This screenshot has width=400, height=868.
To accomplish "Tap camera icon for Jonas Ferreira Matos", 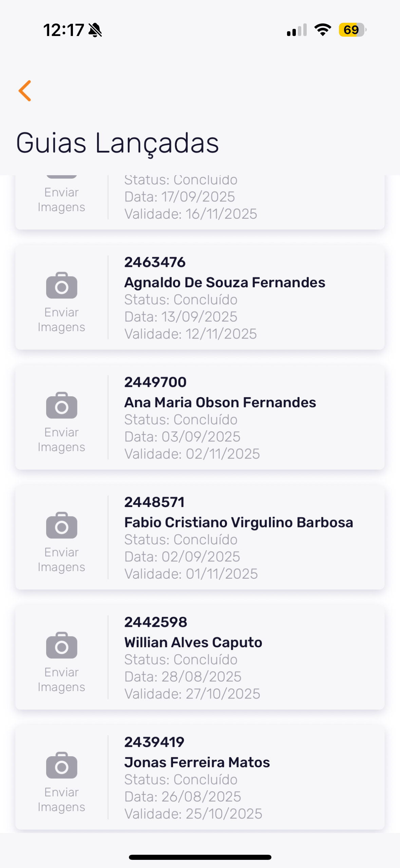I will pos(62,765).
